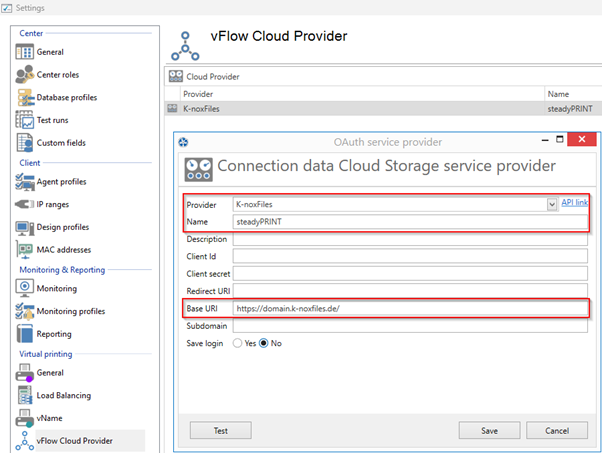Click the Save button
Screen dimensions: 602x453
[489, 431]
